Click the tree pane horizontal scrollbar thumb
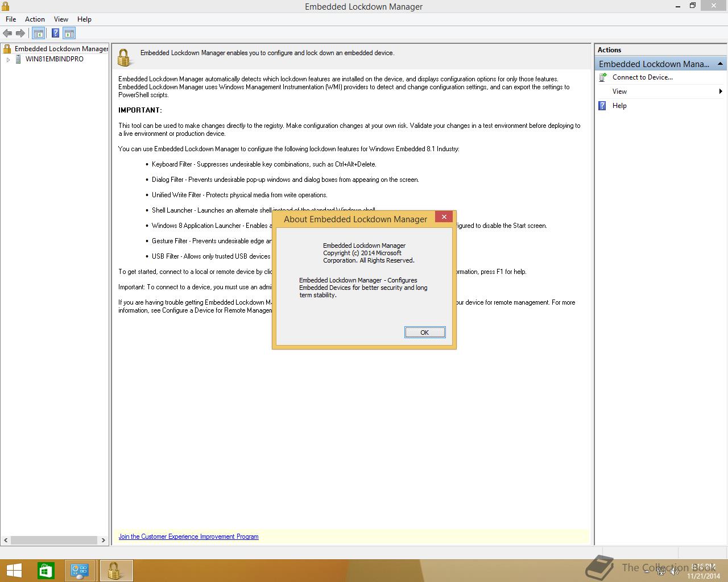 tap(54, 540)
